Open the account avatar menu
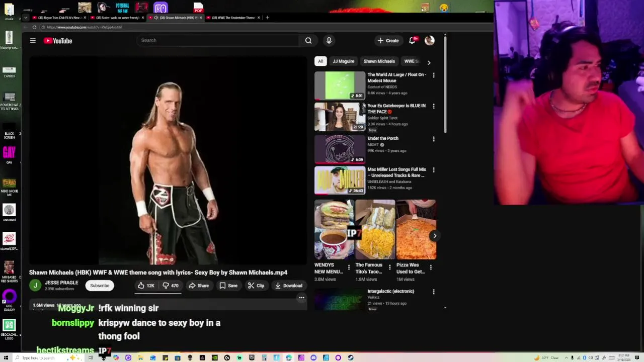 [429, 40]
